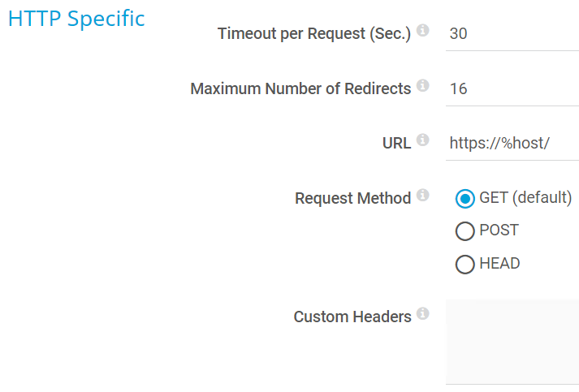The height and width of the screenshot is (392, 579).
Task: Click the "URL" field label text
Action: tap(396, 144)
